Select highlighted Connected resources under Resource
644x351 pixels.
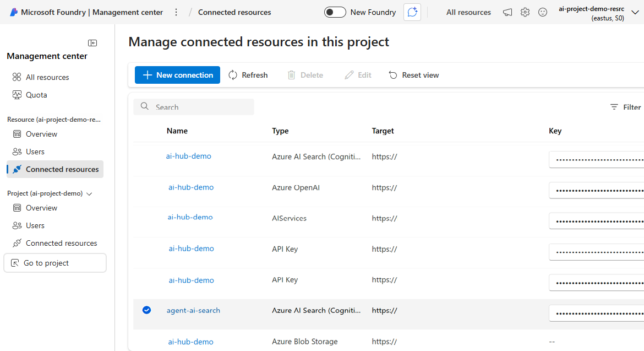[x=55, y=169]
